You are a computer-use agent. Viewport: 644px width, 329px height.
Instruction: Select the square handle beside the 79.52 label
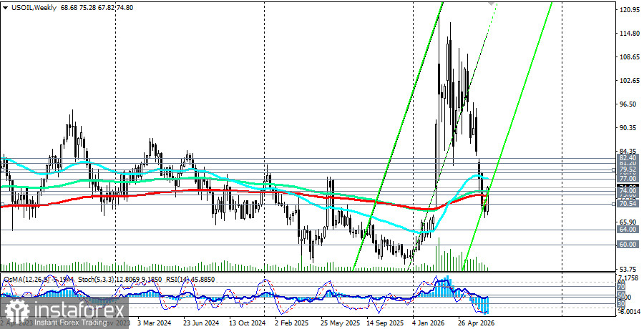[614, 170]
